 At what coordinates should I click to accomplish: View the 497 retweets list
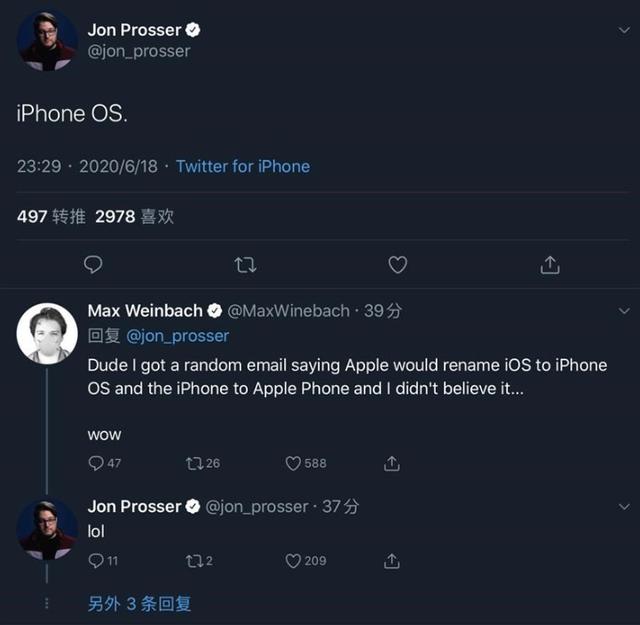51,216
